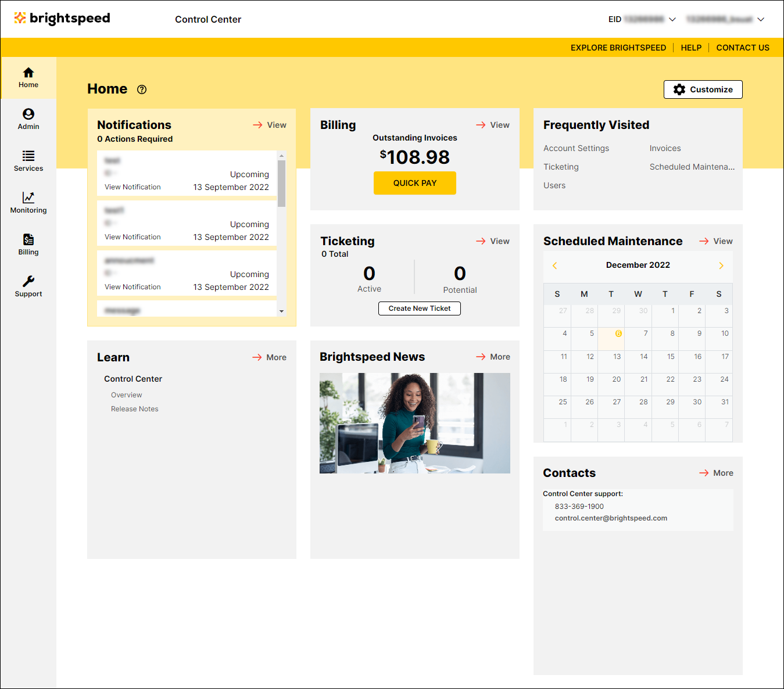Image resolution: width=784 pixels, height=689 pixels.
Task: Open the Release Notes link under Learn
Action: point(134,409)
